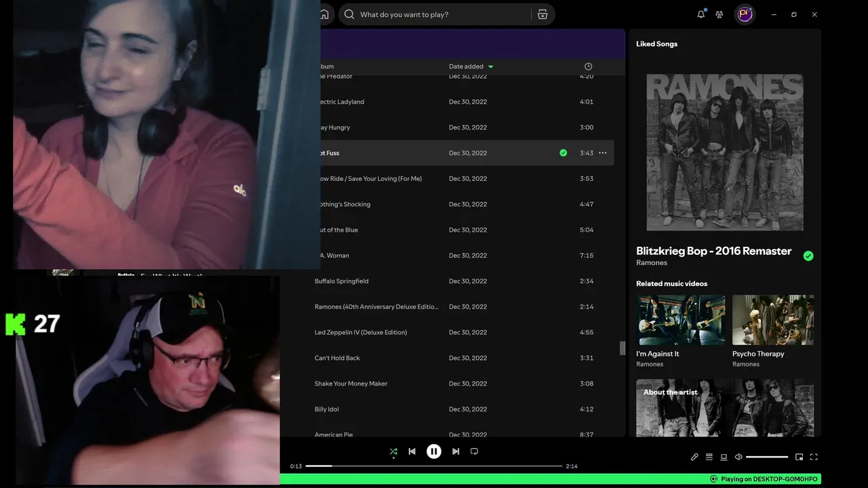
Task: Open What's New notifications bell
Action: pyautogui.click(x=701, y=14)
